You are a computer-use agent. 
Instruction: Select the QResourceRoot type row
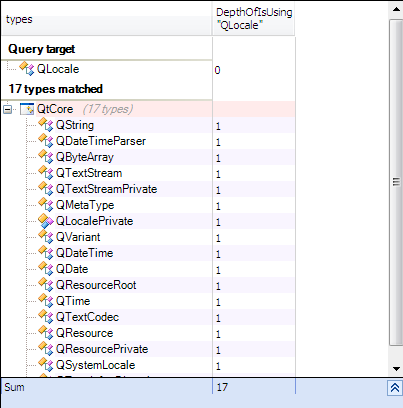(148, 285)
